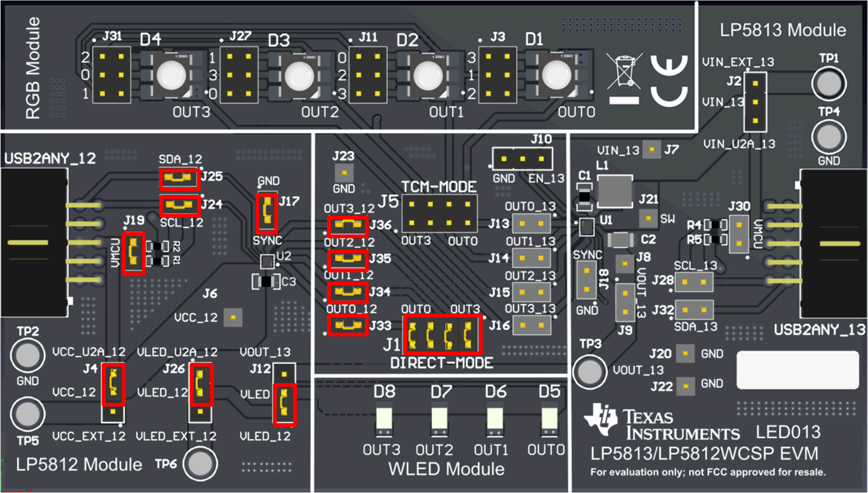Select the J30 VMCU header
This screenshot has height=493, width=868.
[x=739, y=234]
